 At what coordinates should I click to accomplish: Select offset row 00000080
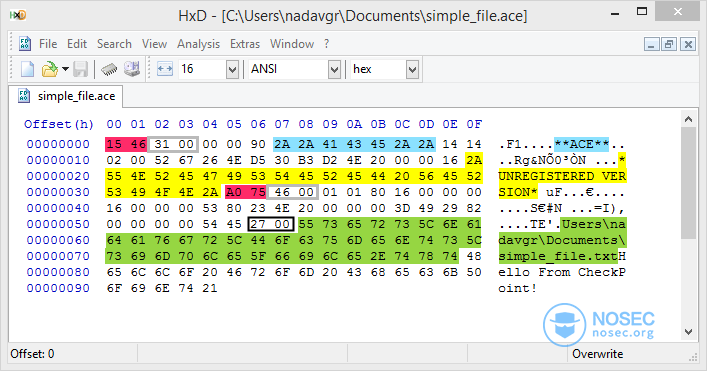[58, 272]
